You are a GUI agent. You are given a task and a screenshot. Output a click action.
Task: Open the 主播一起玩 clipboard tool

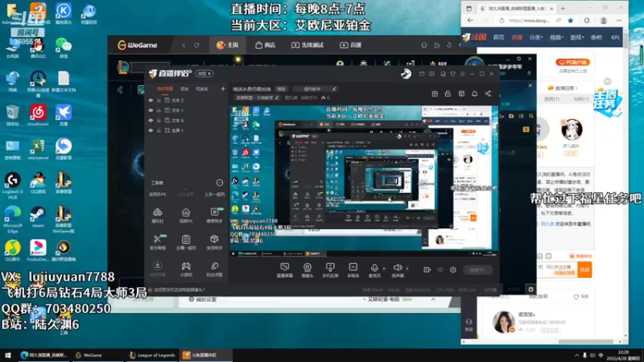click(186, 242)
